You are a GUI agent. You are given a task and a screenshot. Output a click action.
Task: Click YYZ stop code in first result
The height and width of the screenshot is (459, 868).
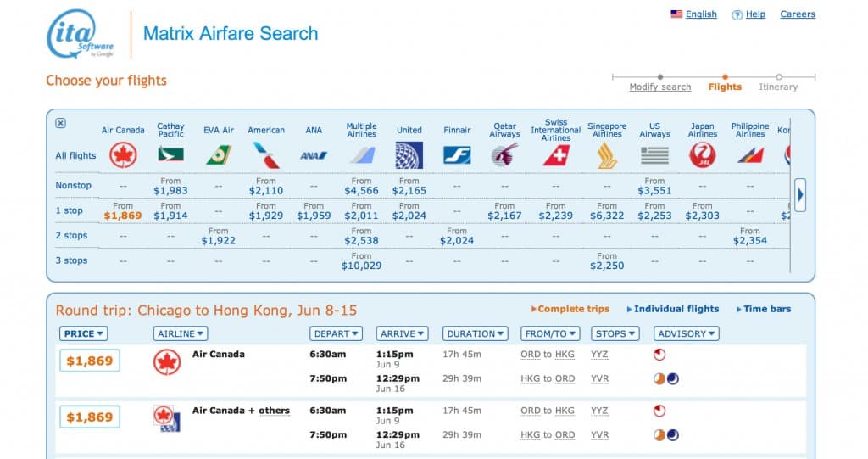pyautogui.click(x=599, y=355)
